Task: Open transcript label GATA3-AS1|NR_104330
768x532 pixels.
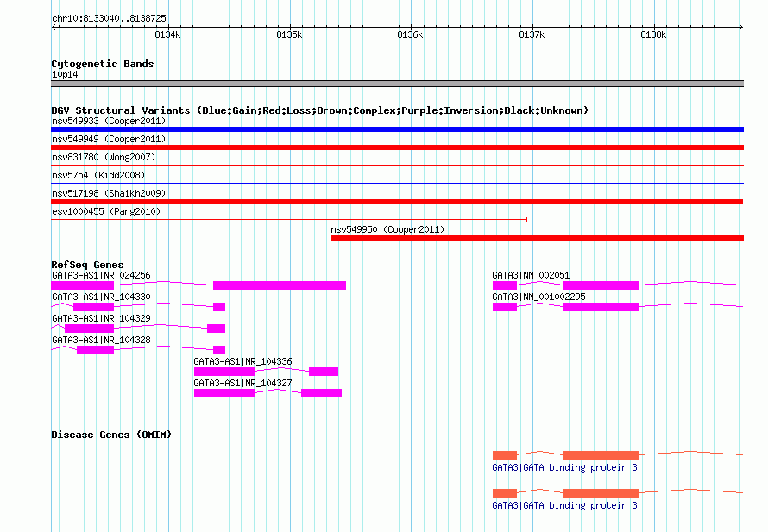Action: click(101, 297)
